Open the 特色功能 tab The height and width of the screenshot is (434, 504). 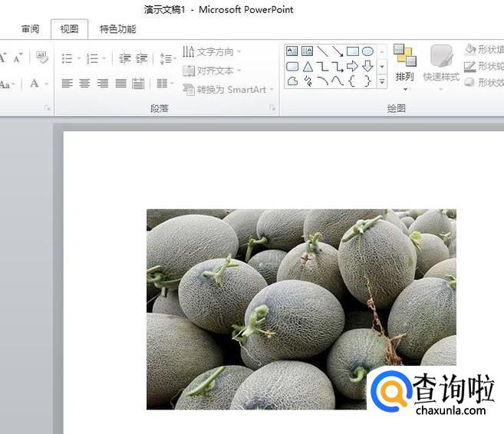pyautogui.click(x=117, y=29)
